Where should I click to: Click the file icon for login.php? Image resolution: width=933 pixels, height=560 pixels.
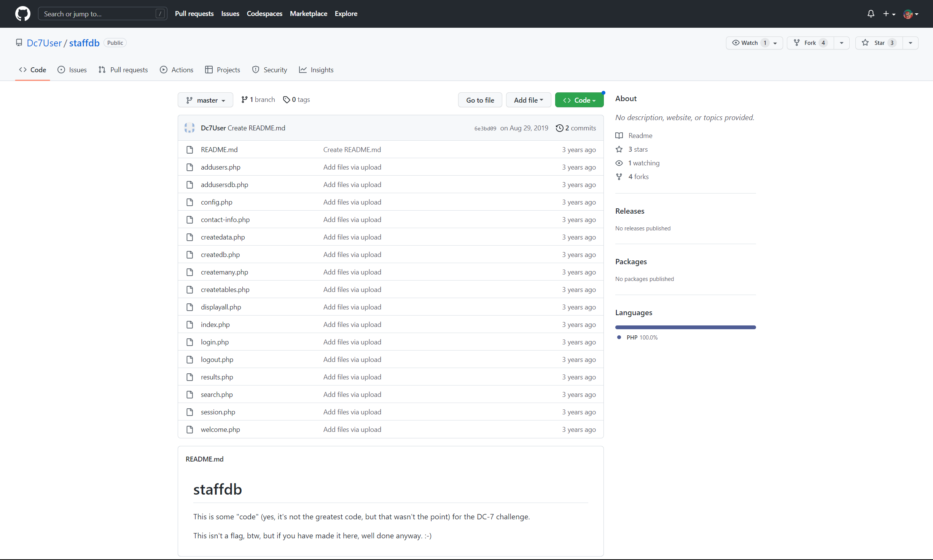pos(189,342)
